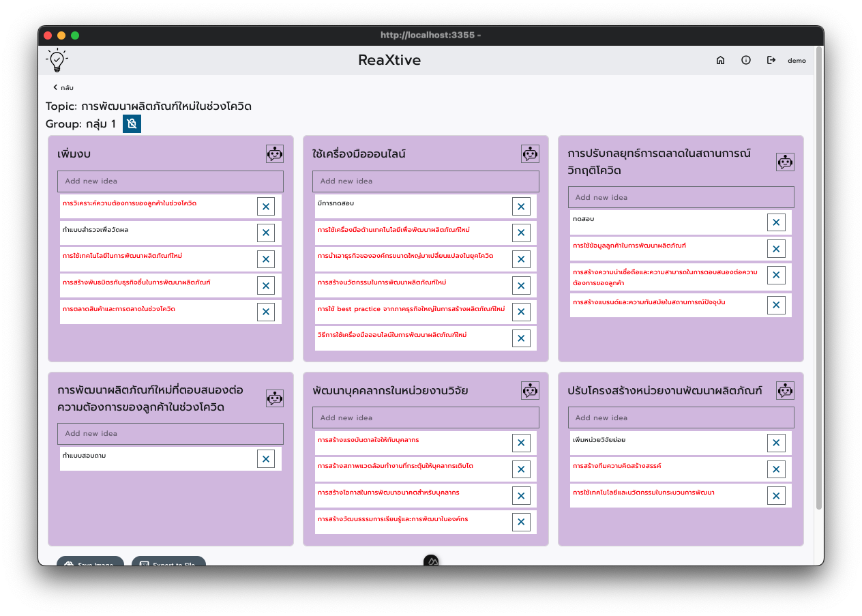Go to the home page via house icon

720,60
